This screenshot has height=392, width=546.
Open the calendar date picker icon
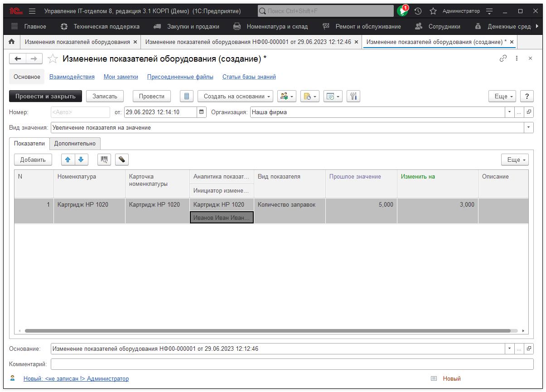[202, 112]
